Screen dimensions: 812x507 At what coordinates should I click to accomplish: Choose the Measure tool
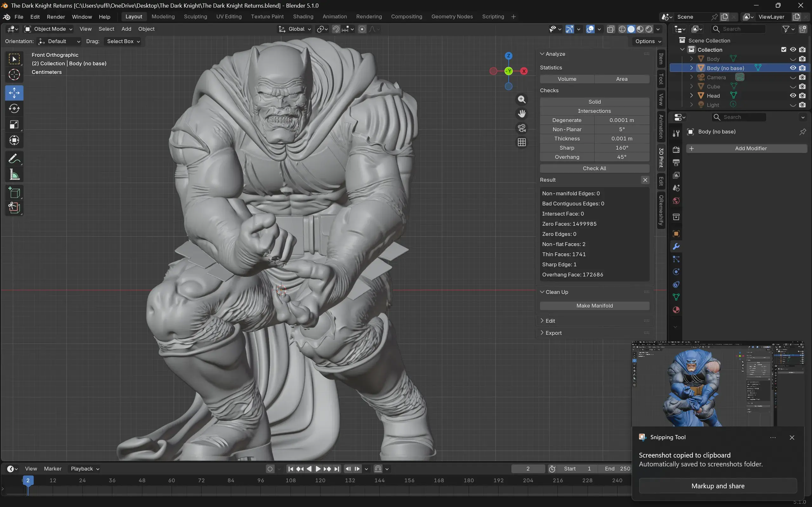point(14,174)
